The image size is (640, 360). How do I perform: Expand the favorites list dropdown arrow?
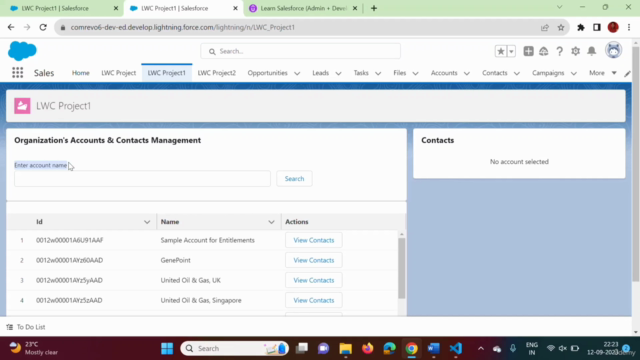point(511,51)
